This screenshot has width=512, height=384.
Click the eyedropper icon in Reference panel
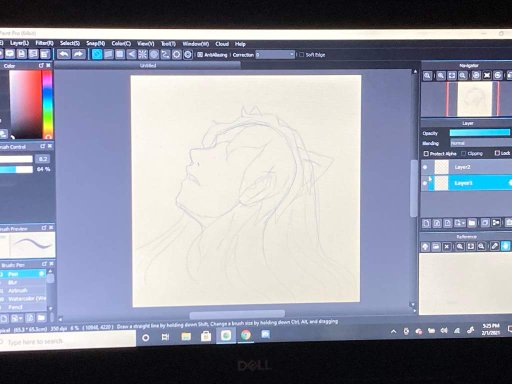point(494,246)
